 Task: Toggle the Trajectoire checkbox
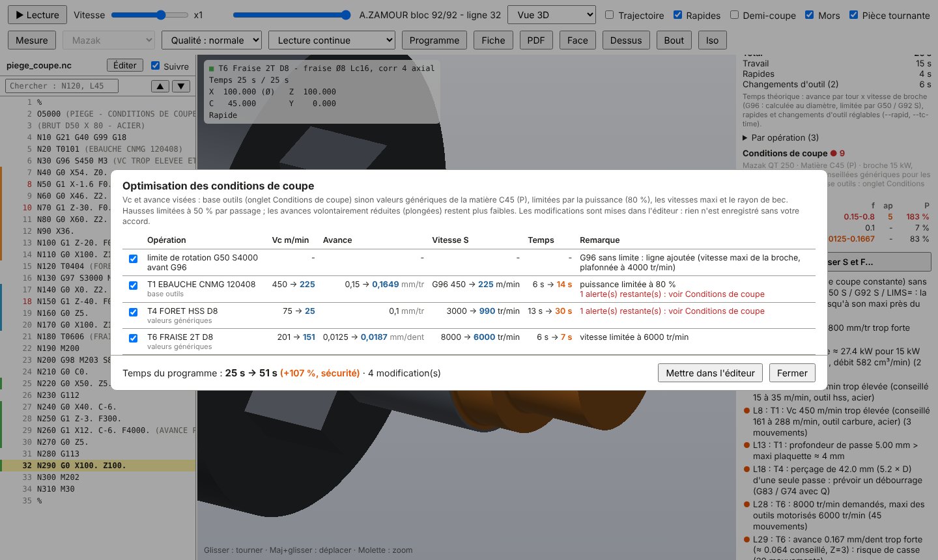pyautogui.click(x=609, y=14)
